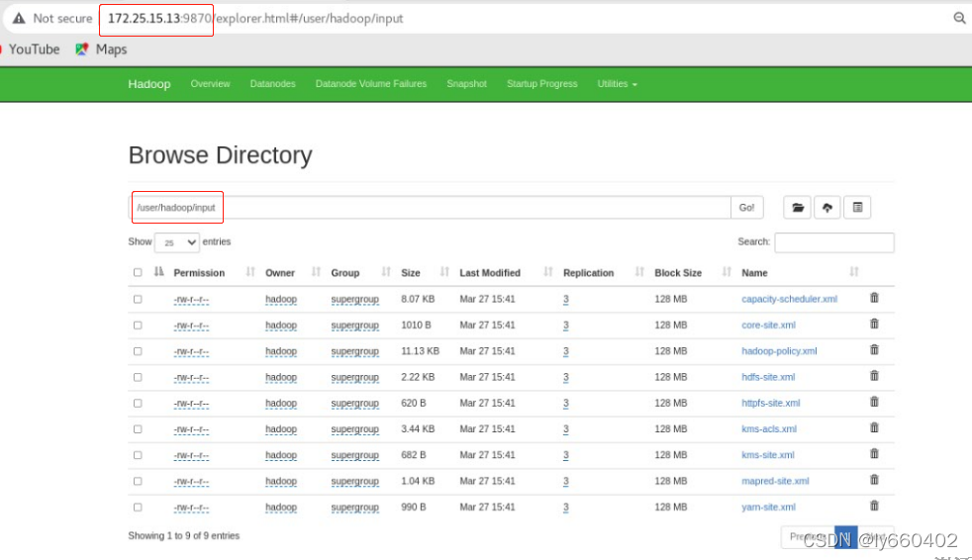Image resolution: width=972 pixels, height=560 pixels.
Task: Open the mapred-site.xml file link
Action: pyautogui.click(x=775, y=481)
